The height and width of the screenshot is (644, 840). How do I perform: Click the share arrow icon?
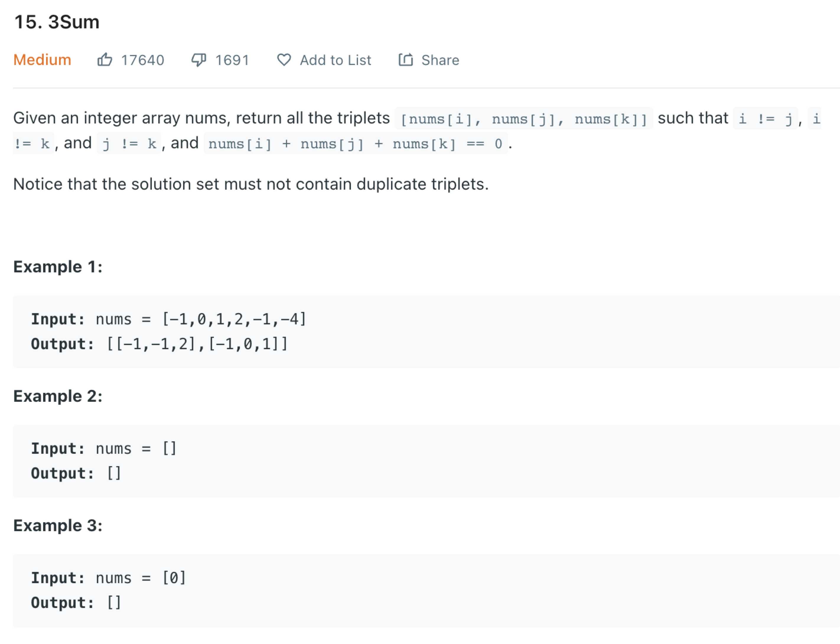tap(406, 60)
